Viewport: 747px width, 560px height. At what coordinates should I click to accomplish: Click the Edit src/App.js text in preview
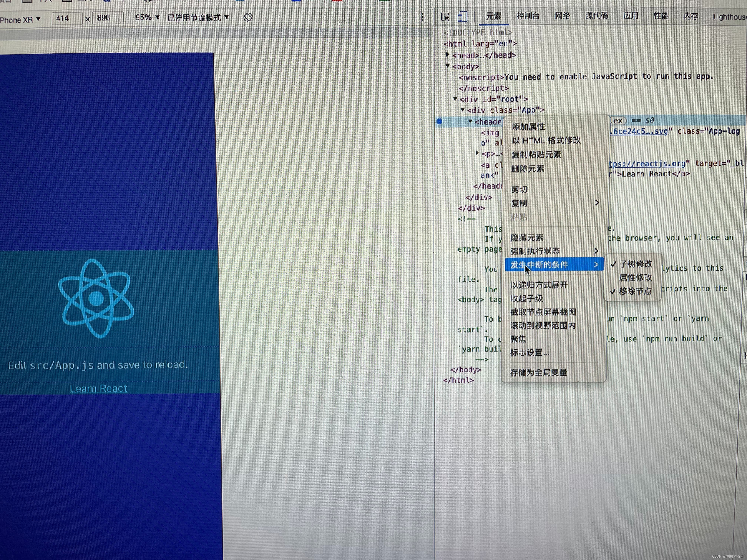98,365
